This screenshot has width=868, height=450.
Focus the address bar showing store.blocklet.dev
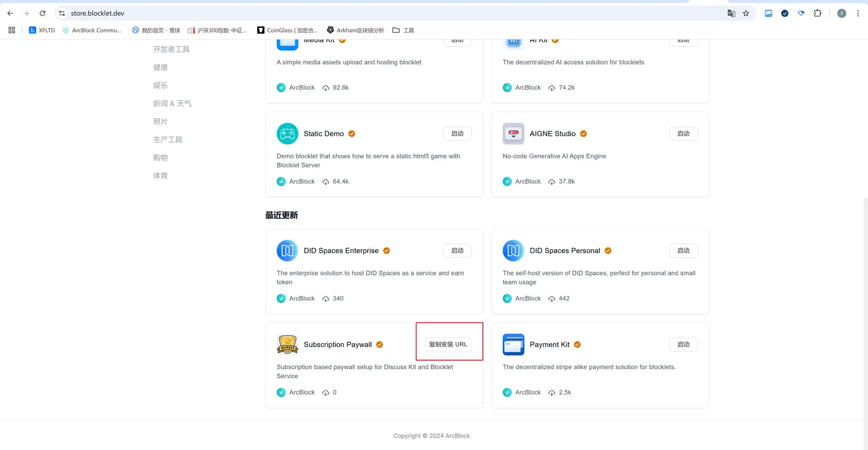[391, 13]
